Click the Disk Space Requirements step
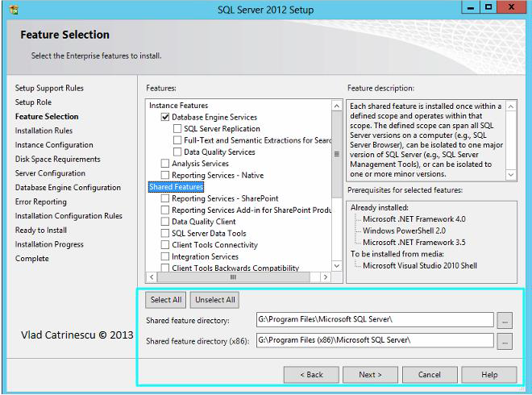This screenshot has height=395, width=532. point(58,159)
